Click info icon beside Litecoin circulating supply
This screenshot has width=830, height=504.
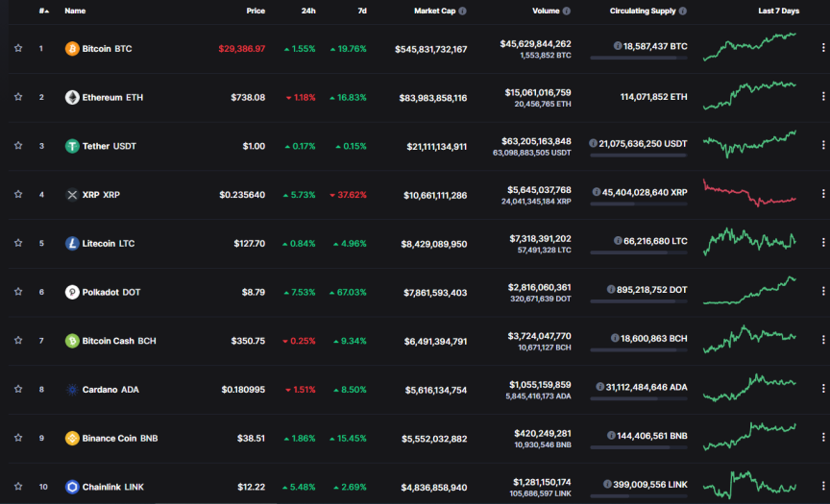click(617, 241)
